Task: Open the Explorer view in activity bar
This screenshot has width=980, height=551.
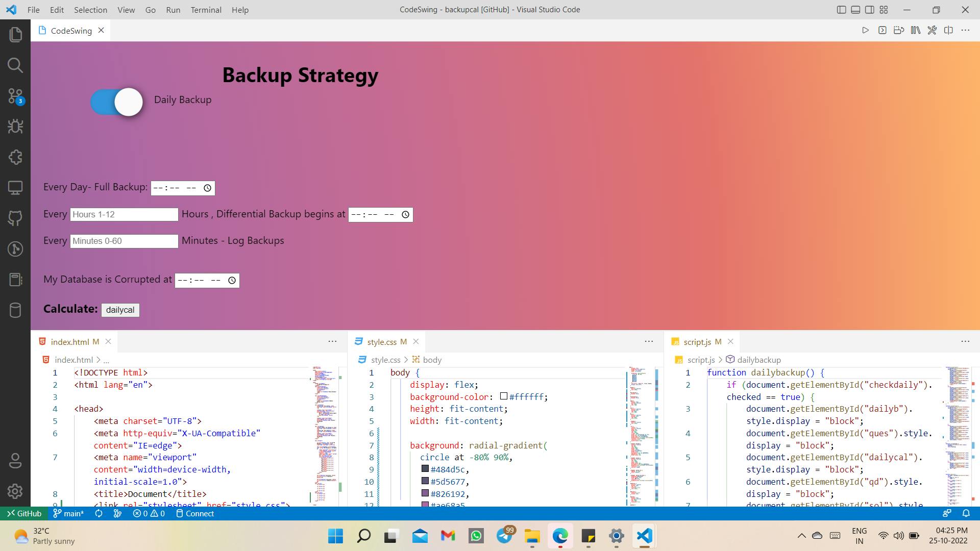Action: 15,35
